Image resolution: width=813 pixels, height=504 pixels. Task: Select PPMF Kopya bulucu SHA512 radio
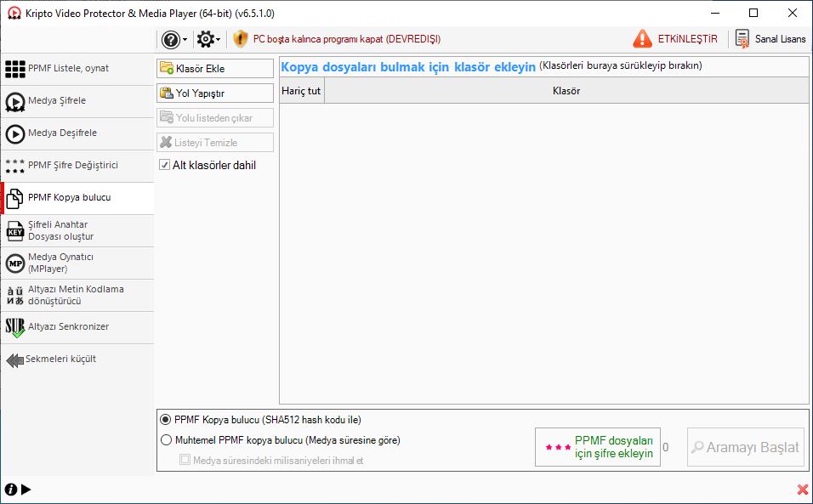coord(165,420)
